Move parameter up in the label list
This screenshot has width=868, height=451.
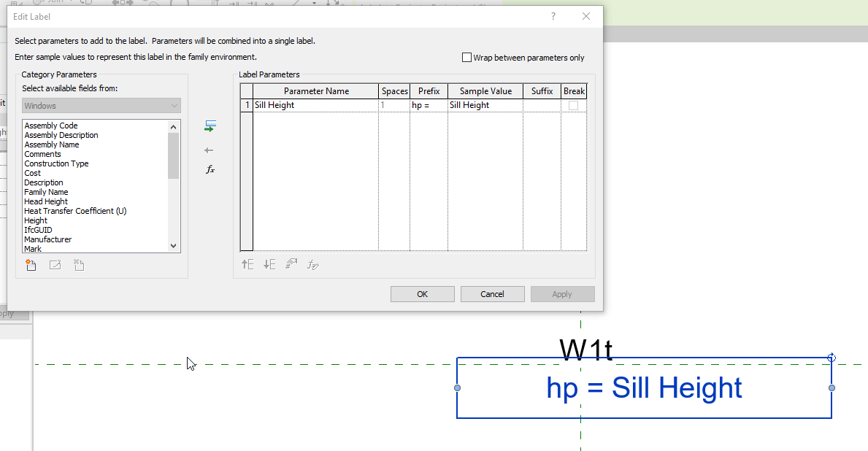point(247,264)
